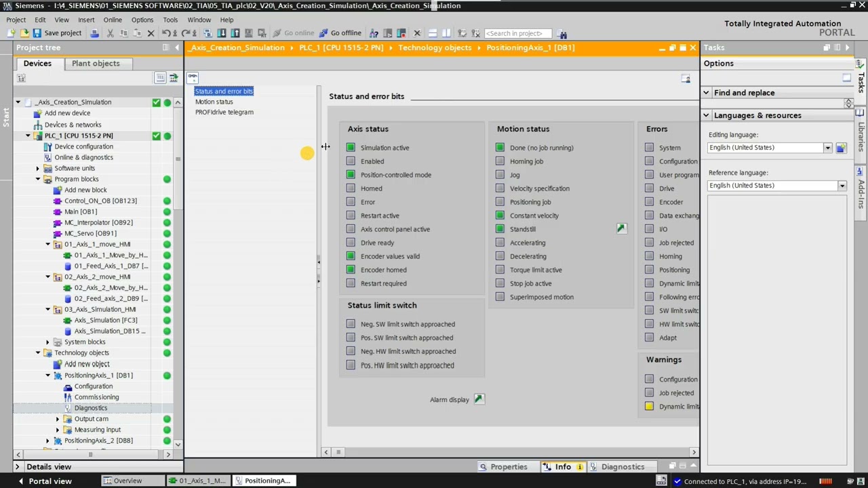Collapse the Project tree panel arrow
Screen dimensions: 868x488
coord(178,47)
